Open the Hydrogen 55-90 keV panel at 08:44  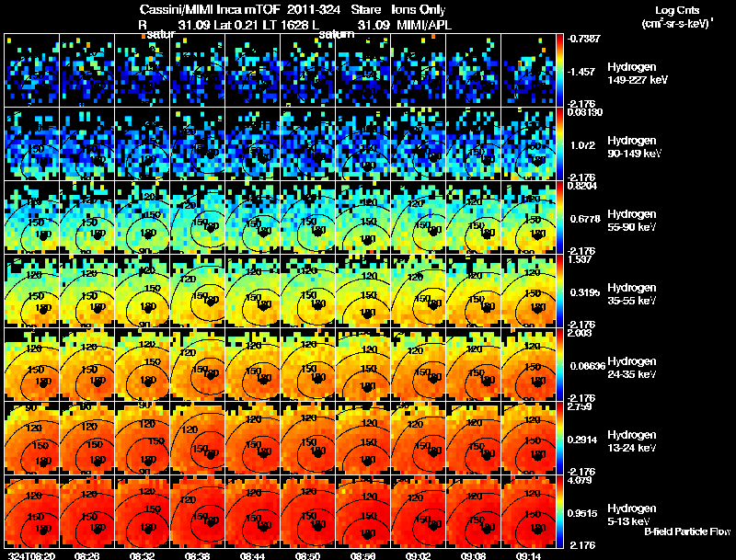[252, 218]
